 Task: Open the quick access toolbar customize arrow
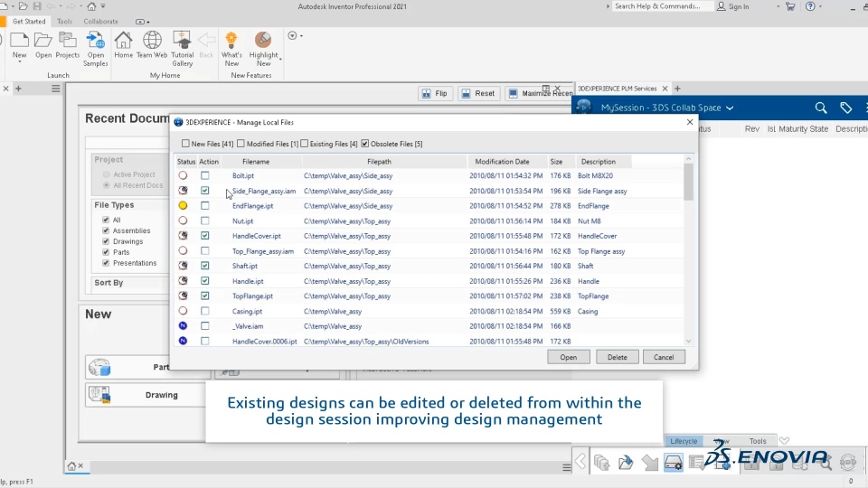(x=103, y=6)
